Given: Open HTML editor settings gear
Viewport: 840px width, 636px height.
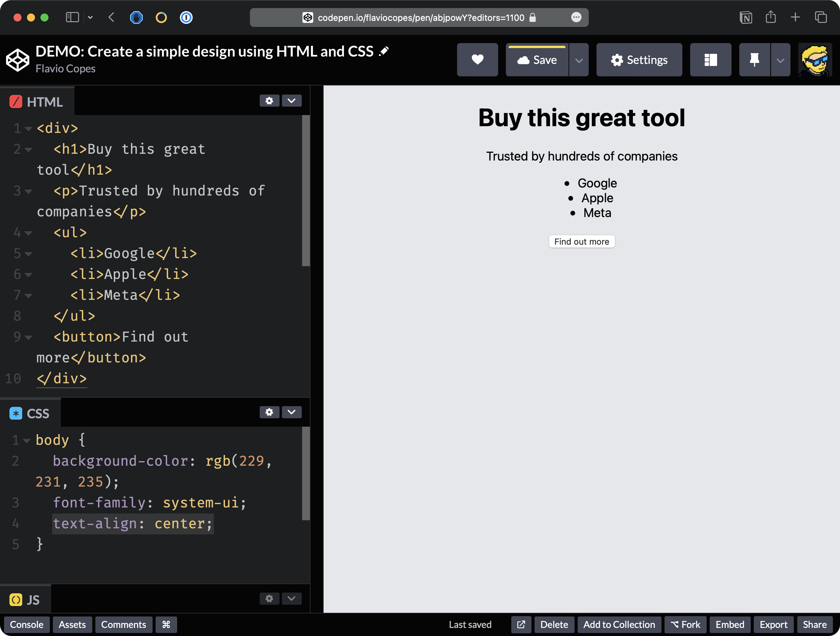Looking at the screenshot, I should [269, 101].
